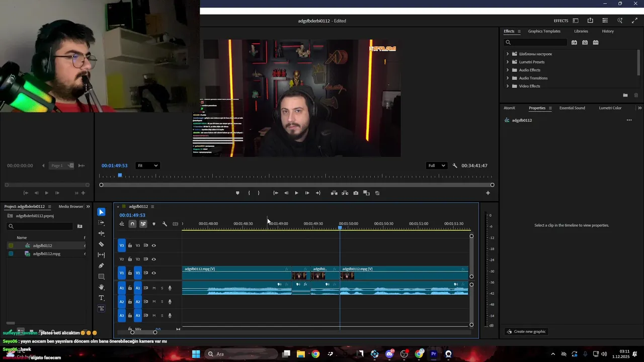Viewport: 644px width, 362px height.
Task: Open Properties panel three-dot options
Action: pyautogui.click(x=629, y=120)
